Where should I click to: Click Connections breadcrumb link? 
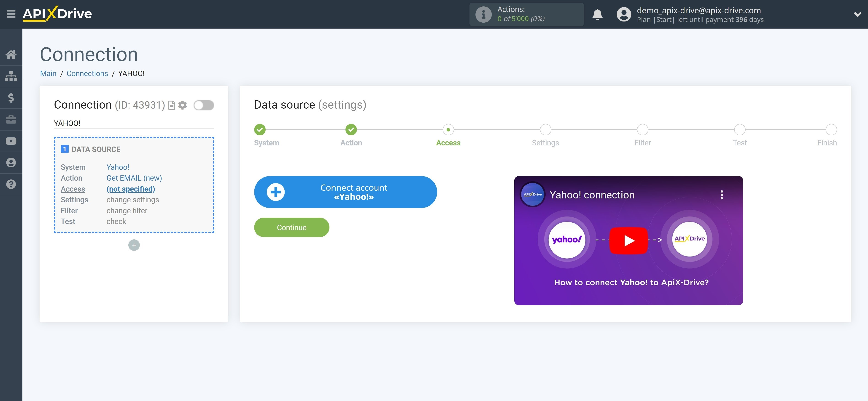[x=87, y=73]
